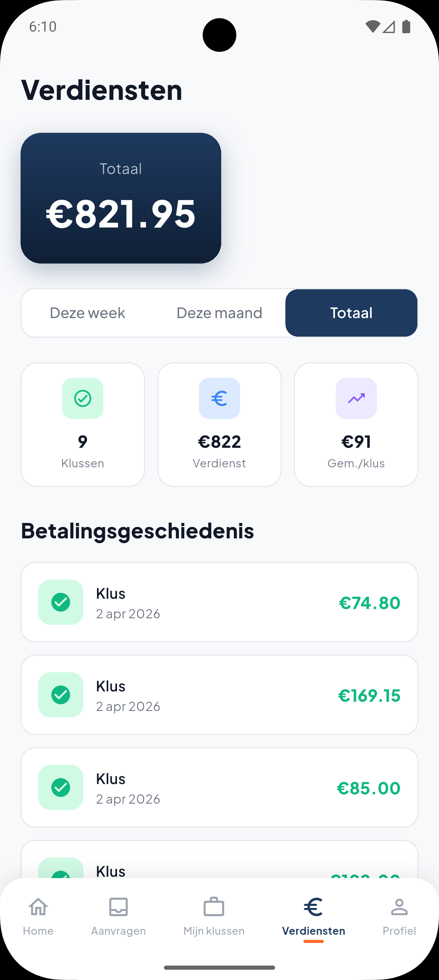Tap the purple trend Gem./klus icon
Screen dimensions: 439x980
tap(356, 398)
